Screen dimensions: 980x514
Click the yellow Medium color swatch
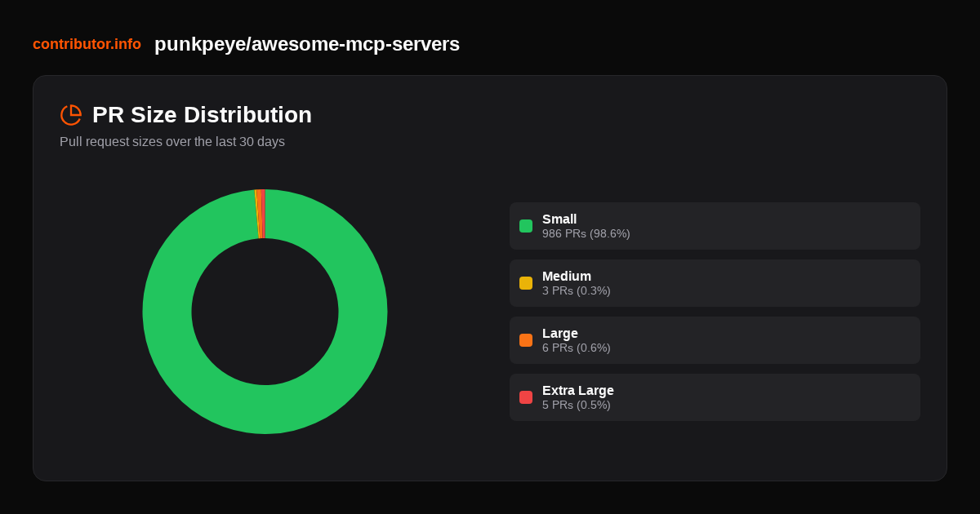(x=526, y=283)
